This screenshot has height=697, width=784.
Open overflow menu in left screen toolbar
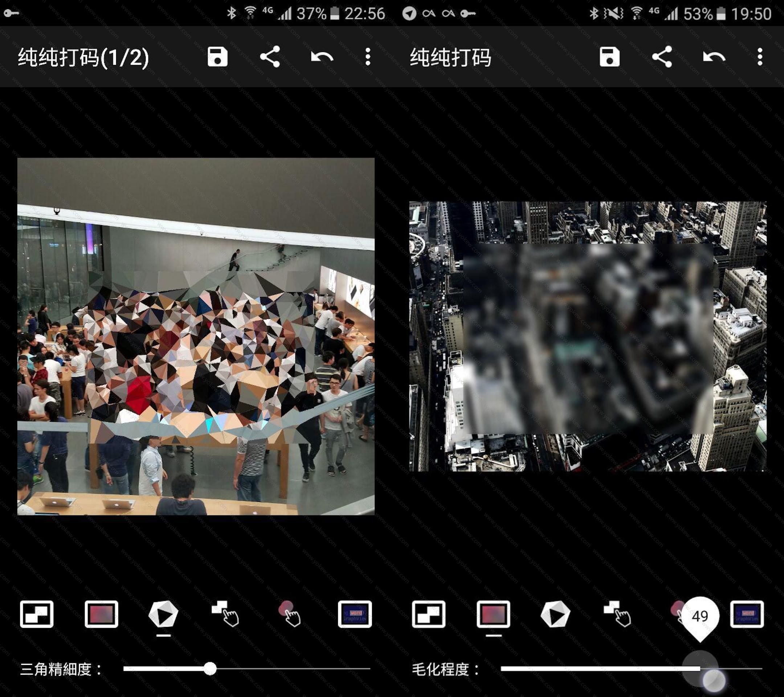click(x=367, y=57)
